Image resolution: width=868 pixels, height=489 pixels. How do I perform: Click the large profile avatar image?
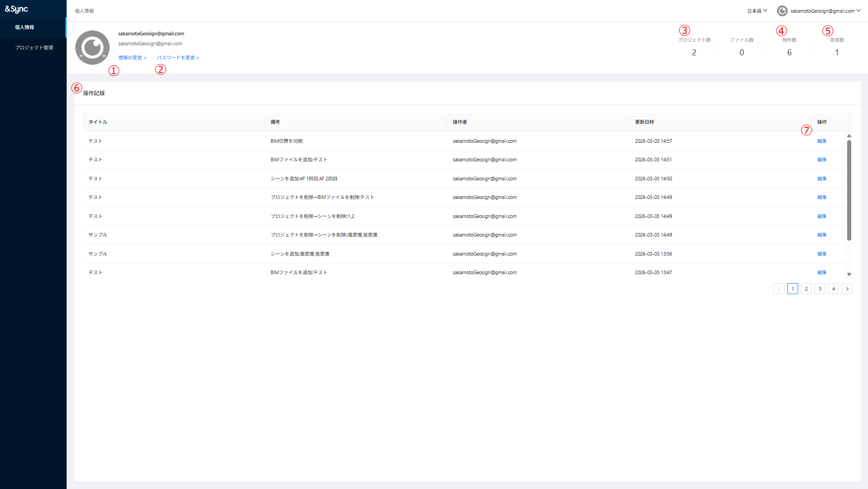(92, 48)
